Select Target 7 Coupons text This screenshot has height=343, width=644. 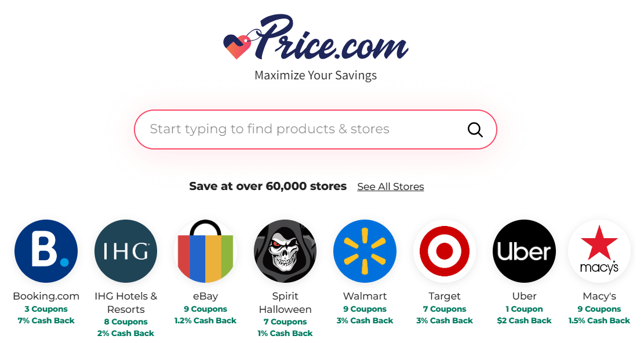(x=445, y=309)
